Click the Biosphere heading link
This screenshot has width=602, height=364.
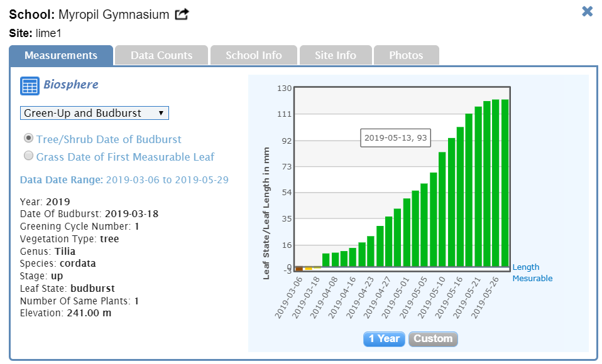[x=70, y=85]
